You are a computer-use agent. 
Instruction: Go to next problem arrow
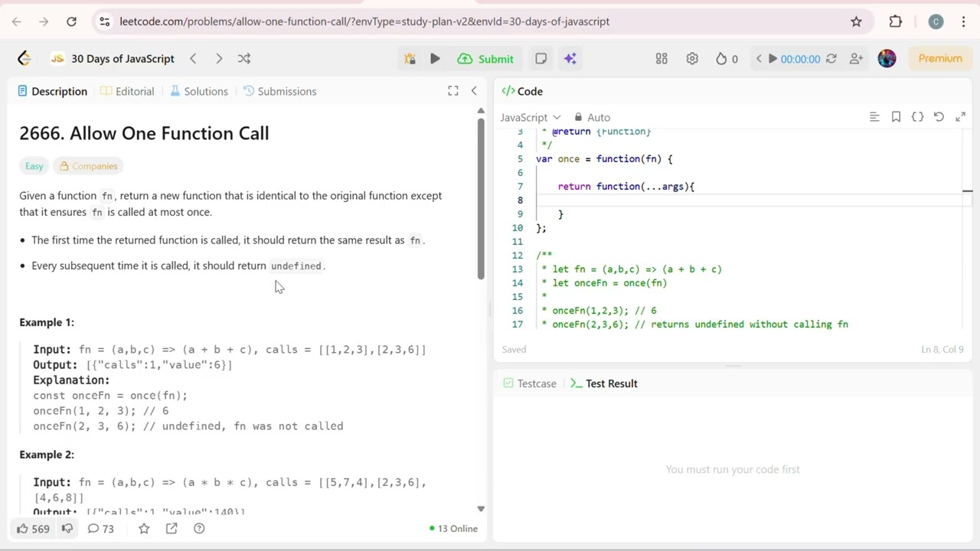click(x=219, y=58)
